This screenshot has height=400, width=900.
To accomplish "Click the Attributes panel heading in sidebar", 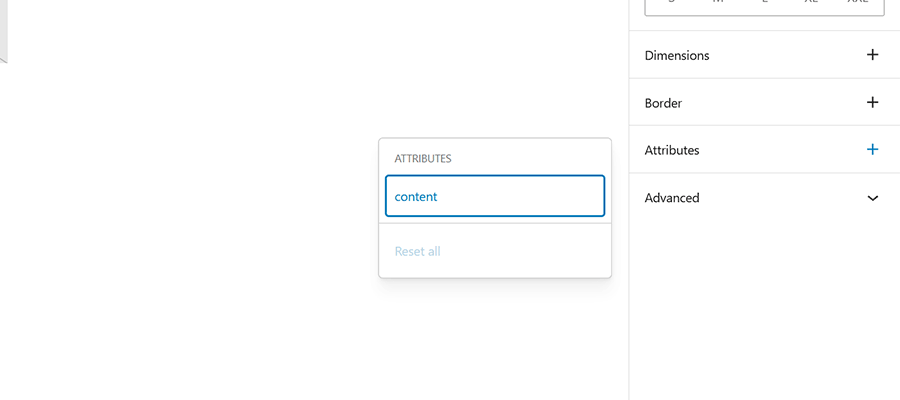I will [x=672, y=150].
